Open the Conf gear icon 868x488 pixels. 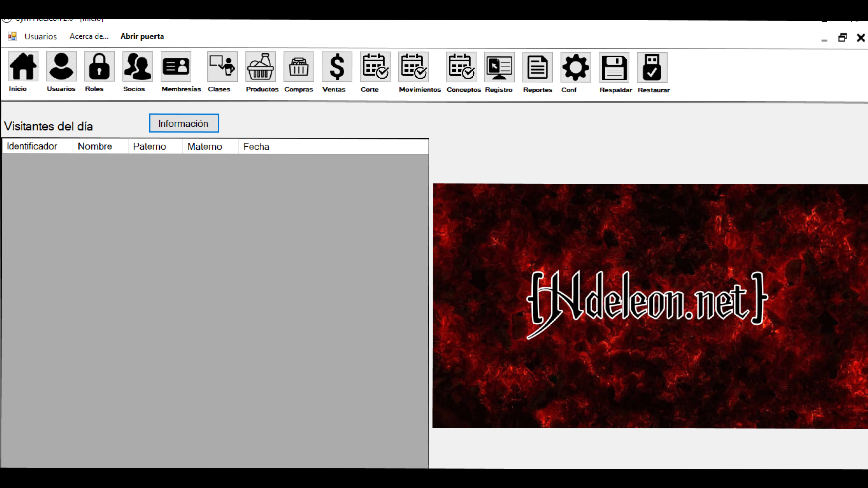coord(576,67)
